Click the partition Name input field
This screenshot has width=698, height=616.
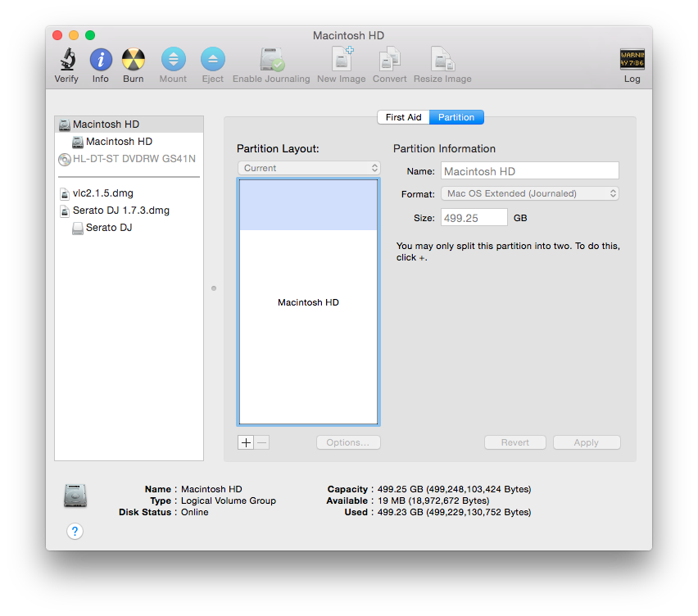(x=530, y=171)
